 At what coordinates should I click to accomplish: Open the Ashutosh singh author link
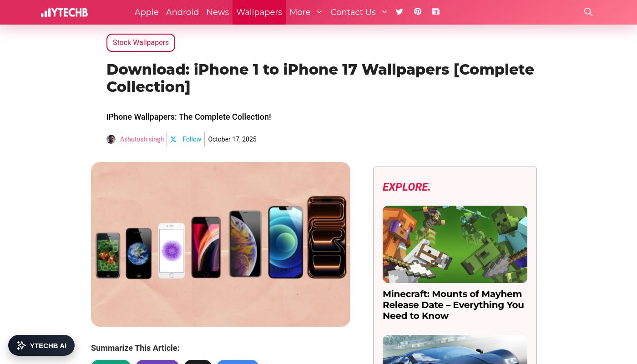pyautogui.click(x=142, y=139)
